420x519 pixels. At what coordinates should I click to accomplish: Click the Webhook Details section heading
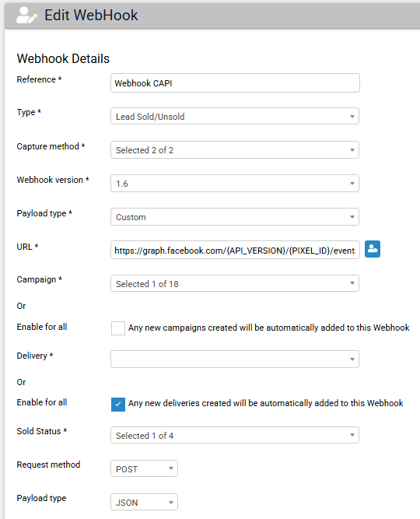click(x=63, y=58)
